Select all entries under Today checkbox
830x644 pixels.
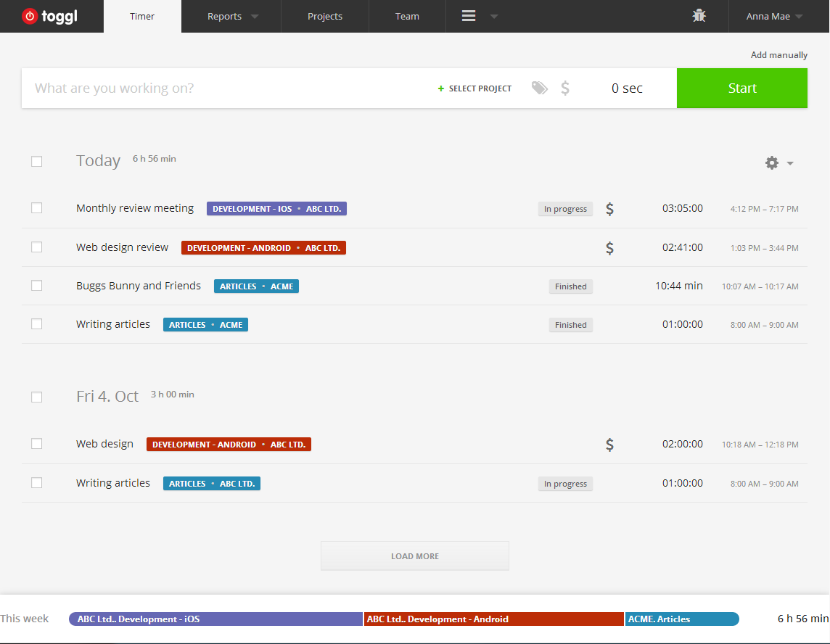tap(36, 162)
